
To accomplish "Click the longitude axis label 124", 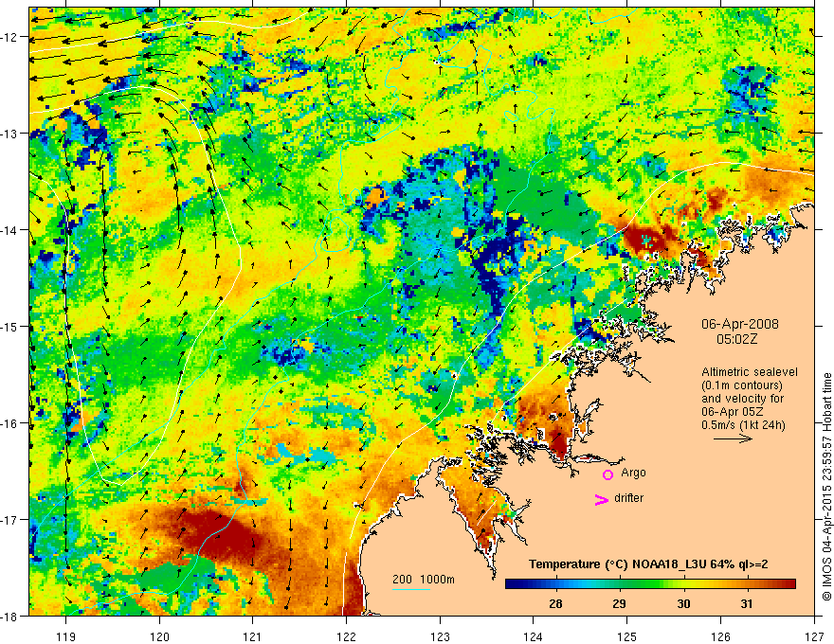I will click(534, 636).
